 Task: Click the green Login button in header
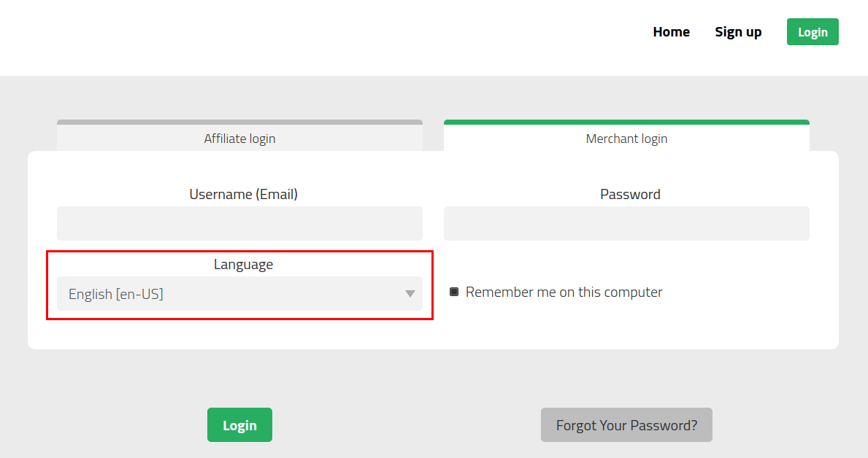(x=812, y=32)
